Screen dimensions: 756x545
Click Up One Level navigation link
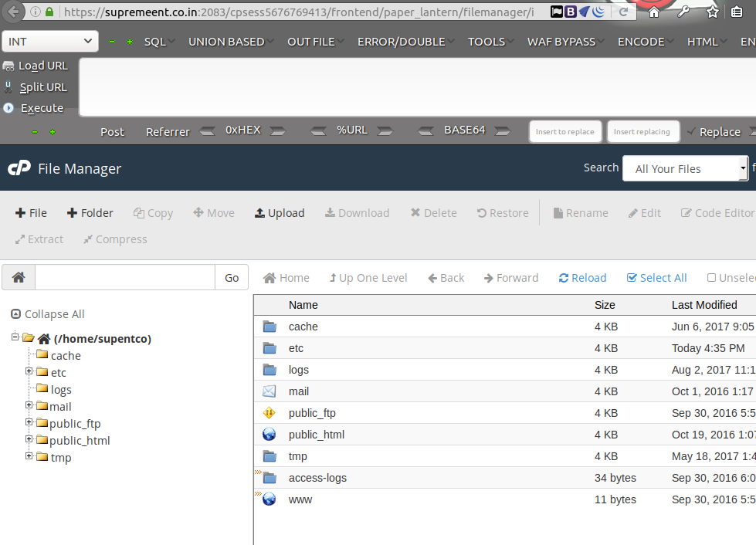(x=368, y=278)
